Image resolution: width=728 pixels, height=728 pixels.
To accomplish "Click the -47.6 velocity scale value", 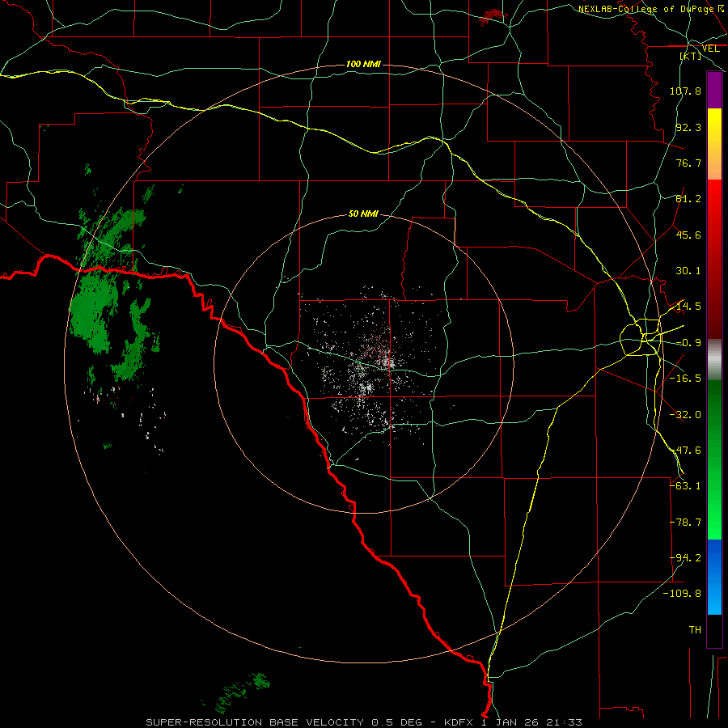I will point(685,451).
